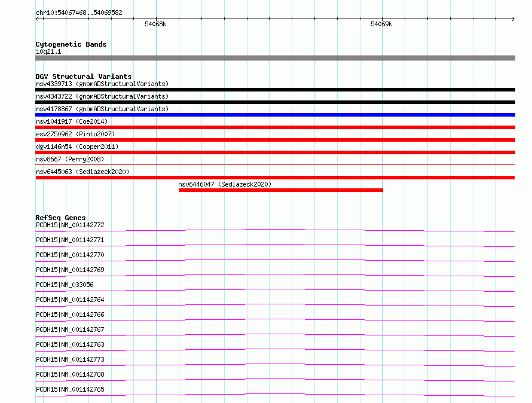Click the 54068k ruler tick label
Viewport: 532px width, 403px height.
(155, 24)
